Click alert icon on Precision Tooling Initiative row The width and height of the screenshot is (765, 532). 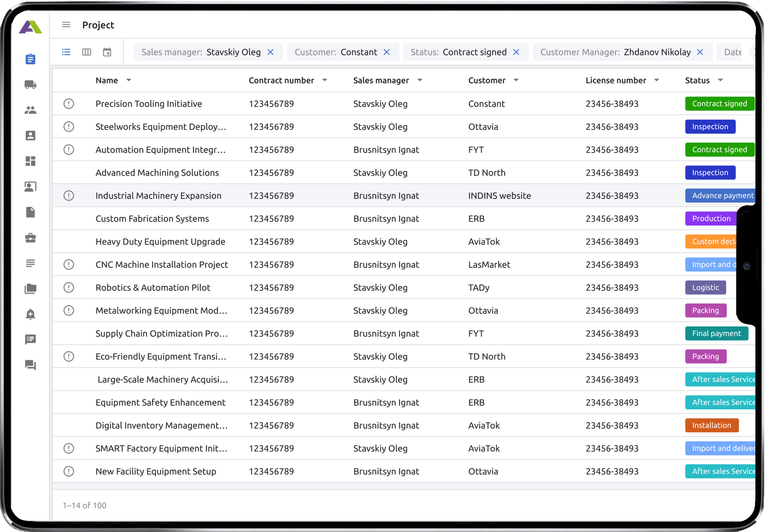pos(69,104)
